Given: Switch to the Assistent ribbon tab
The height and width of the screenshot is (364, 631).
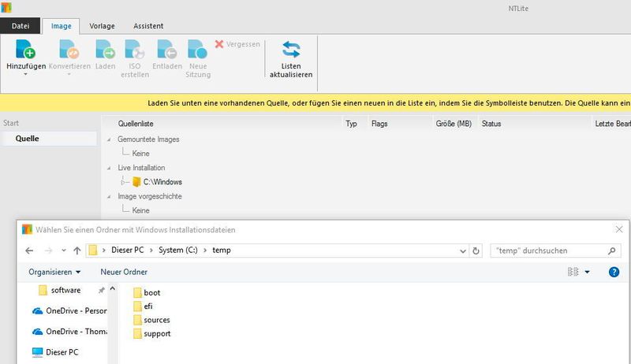Looking at the screenshot, I should coord(148,26).
